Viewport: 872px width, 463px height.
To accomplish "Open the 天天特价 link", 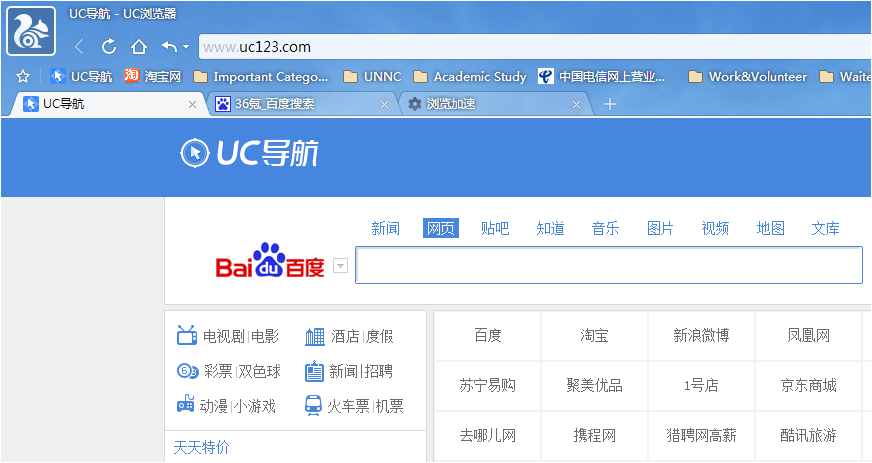I will [x=201, y=447].
